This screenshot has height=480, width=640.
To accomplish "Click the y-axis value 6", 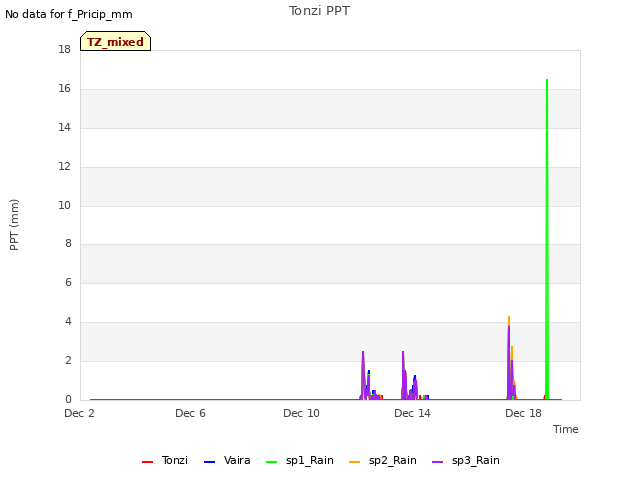I will tap(68, 282).
